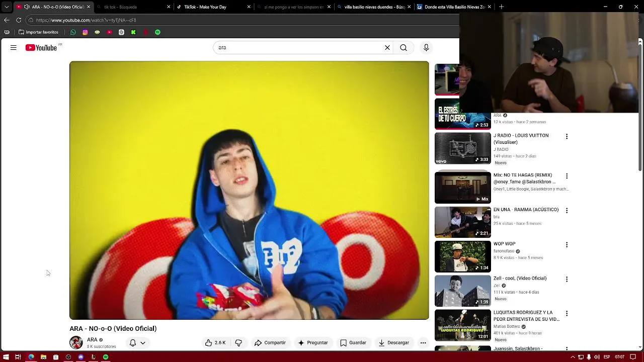Mute tab via speaker icon on ARA tab

(x=27, y=7)
